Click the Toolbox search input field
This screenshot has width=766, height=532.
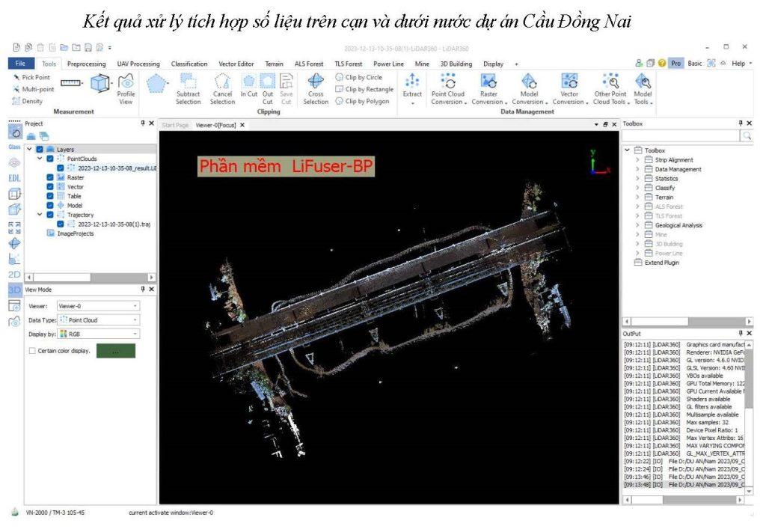(681, 135)
